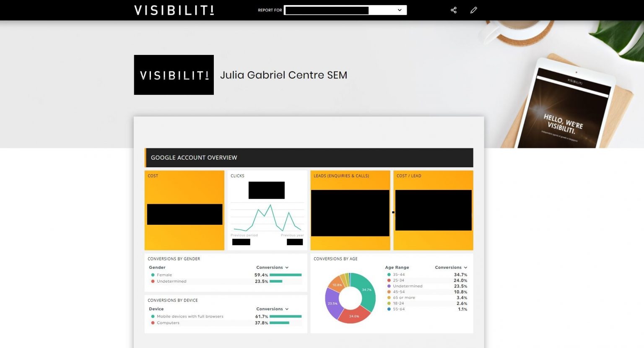This screenshot has width=644, height=348.
Task: Click the 23.5% purple donut slice
Action: (332, 304)
